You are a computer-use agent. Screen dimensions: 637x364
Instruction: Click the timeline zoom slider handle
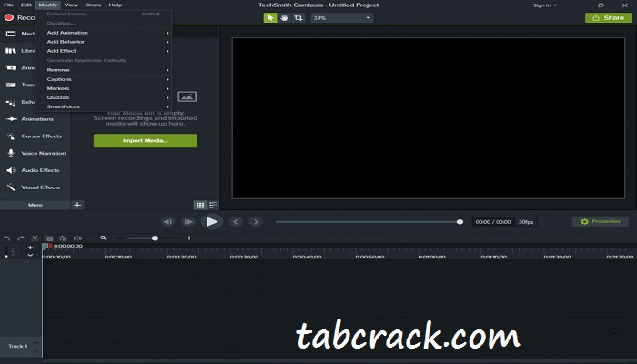(x=155, y=238)
